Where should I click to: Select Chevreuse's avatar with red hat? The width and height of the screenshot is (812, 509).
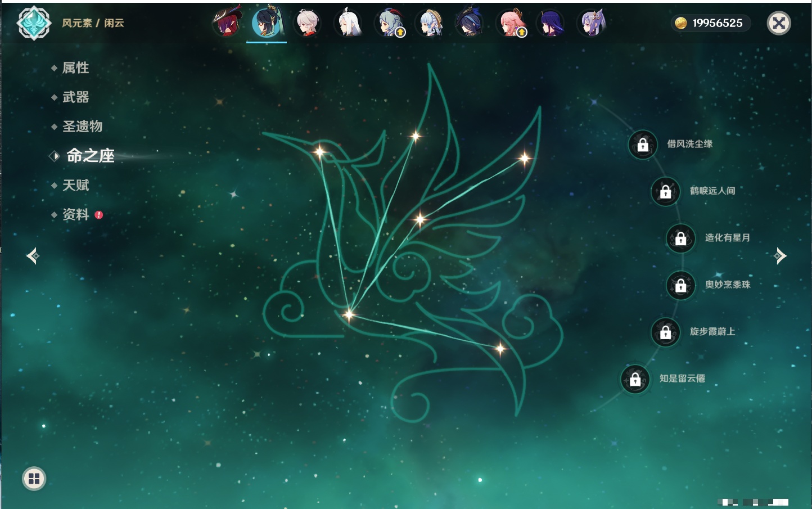[x=226, y=22]
